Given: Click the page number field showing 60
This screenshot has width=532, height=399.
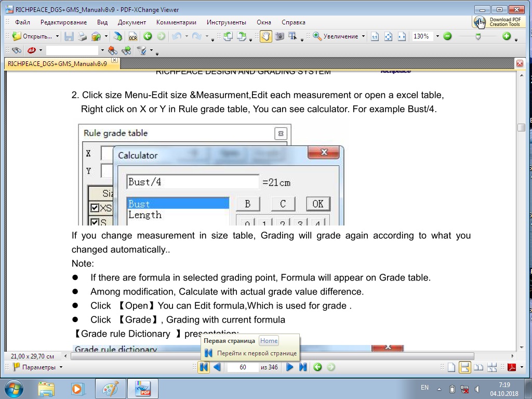Looking at the screenshot, I should click(x=243, y=367).
